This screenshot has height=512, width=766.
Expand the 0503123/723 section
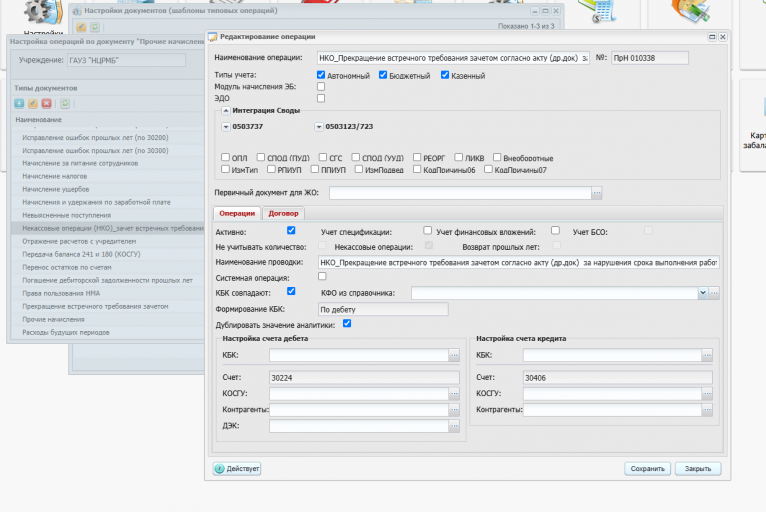tap(319, 127)
